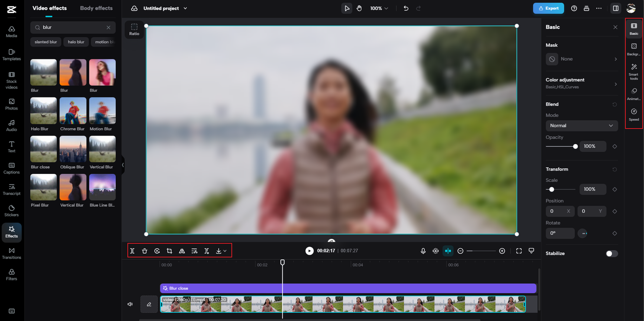Viewport: 644px width, 321px height.
Task: Delete the selected clip with the trash icon
Action: coord(144,251)
